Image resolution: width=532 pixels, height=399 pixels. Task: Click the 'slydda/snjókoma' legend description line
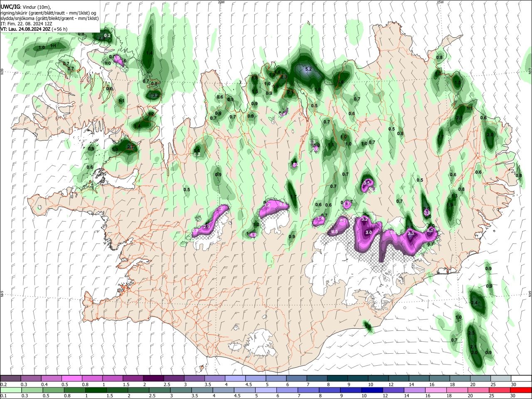[x=49, y=18]
